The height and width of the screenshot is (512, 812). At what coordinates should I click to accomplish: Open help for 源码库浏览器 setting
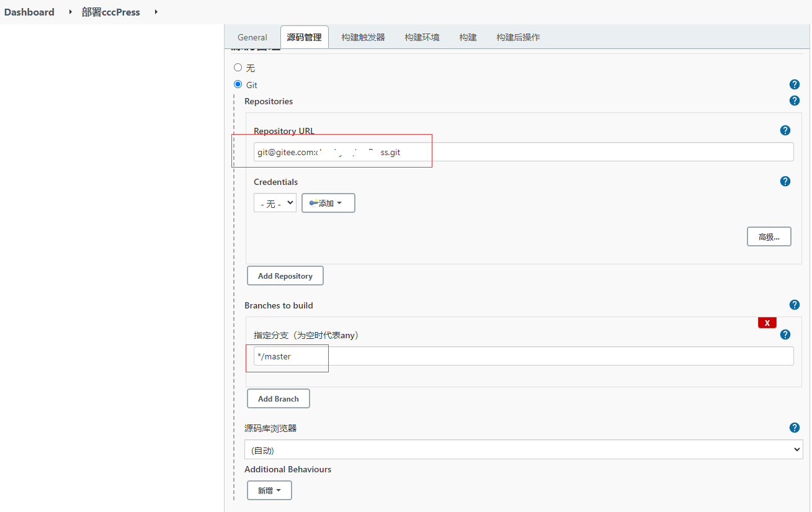click(794, 428)
